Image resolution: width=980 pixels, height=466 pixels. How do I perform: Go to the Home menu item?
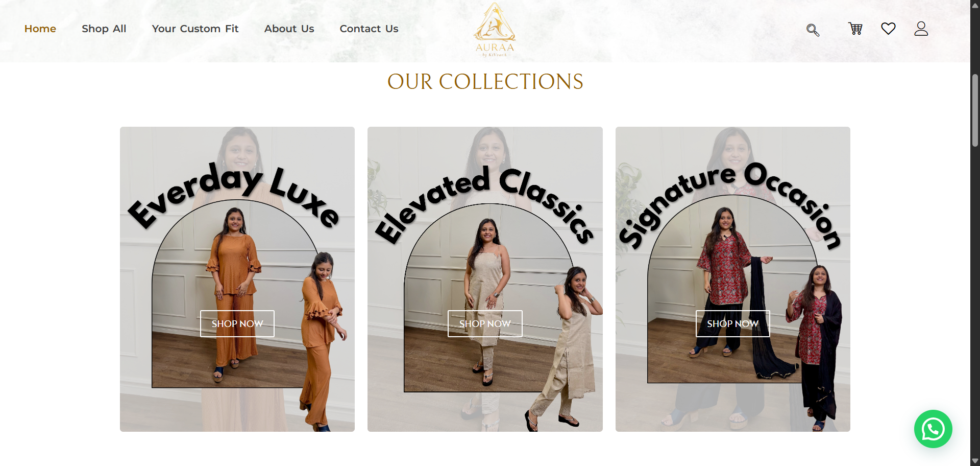point(40,29)
